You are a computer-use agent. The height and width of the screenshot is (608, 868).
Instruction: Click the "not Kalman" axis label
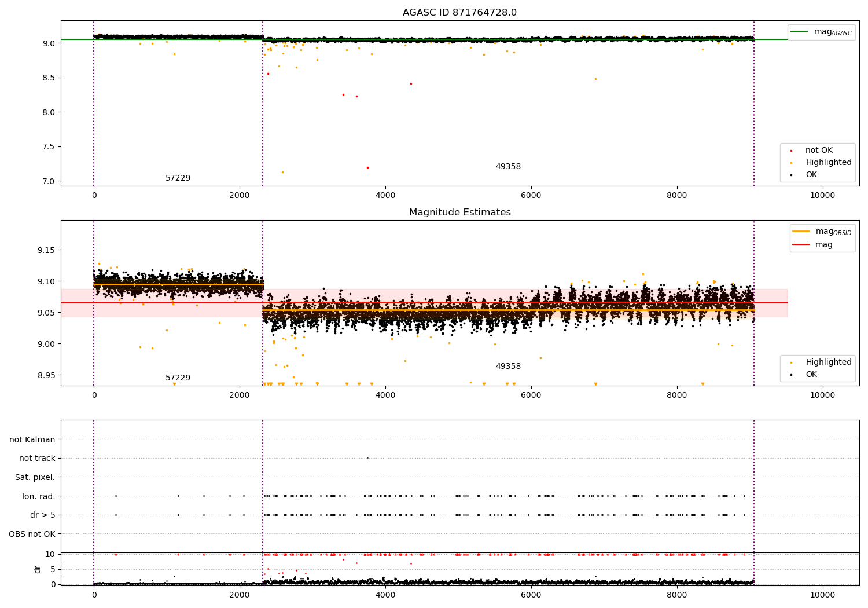coord(32,439)
